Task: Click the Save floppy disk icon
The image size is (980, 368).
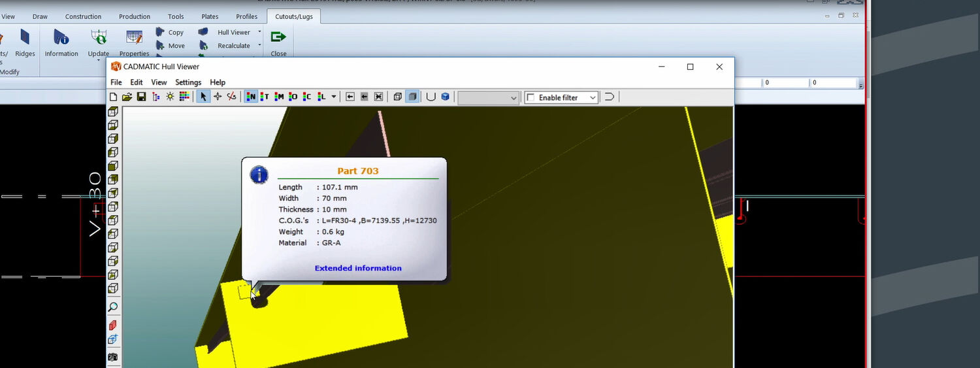Action: click(141, 97)
